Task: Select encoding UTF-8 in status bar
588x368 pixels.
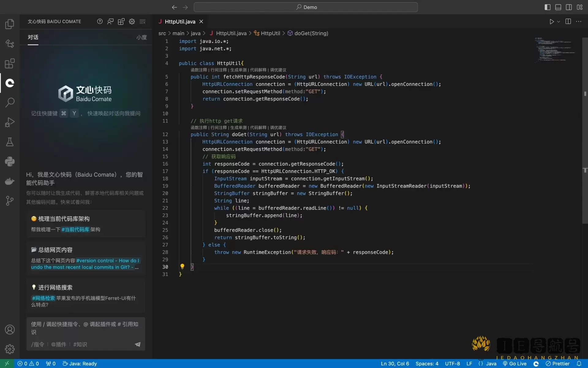Action: [452, 363]
